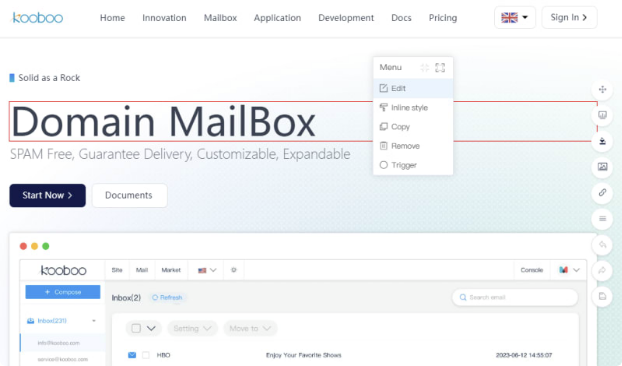This screenshot has height=366, width=622.
Task: Click Start Now button
Action: [48, 195]
